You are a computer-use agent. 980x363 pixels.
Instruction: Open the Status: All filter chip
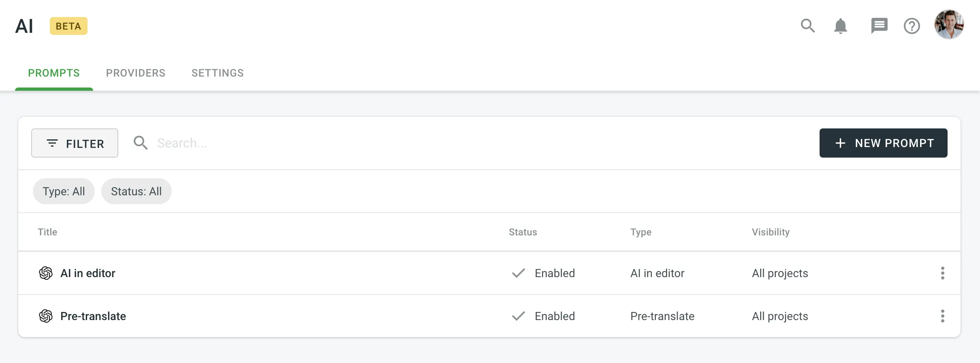(x=136, y=191)
